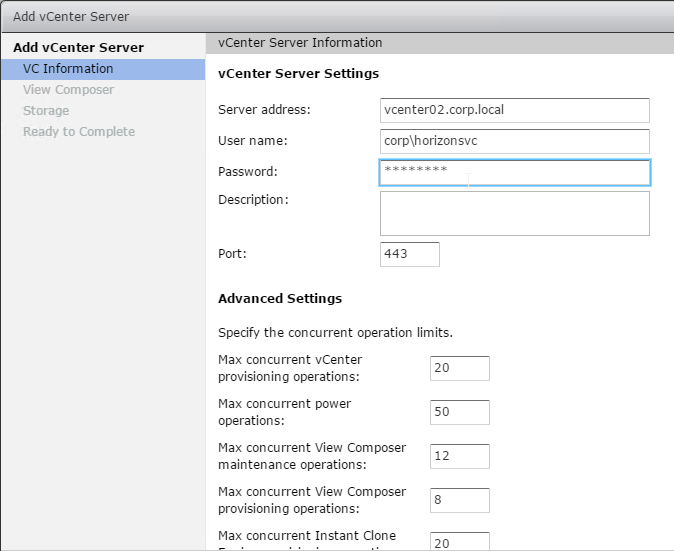Click the Password label
The width and height of the screenshot is (674, 551).
click(248, 172)
